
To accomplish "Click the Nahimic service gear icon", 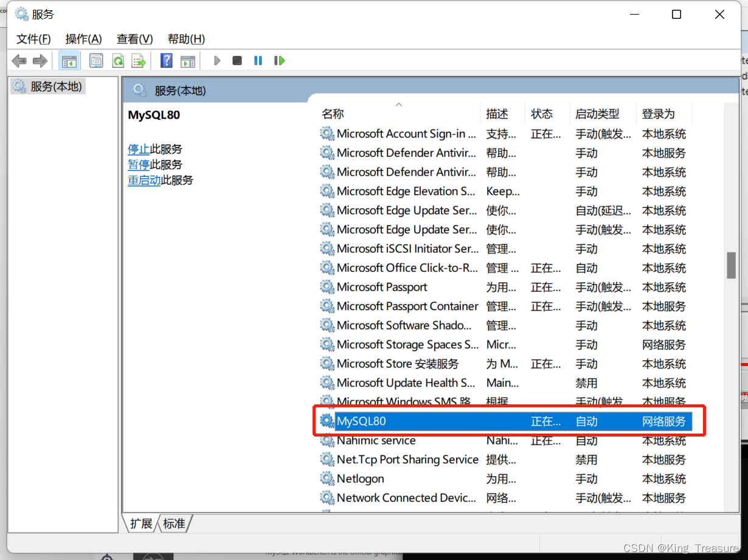I will coord(327,440).
